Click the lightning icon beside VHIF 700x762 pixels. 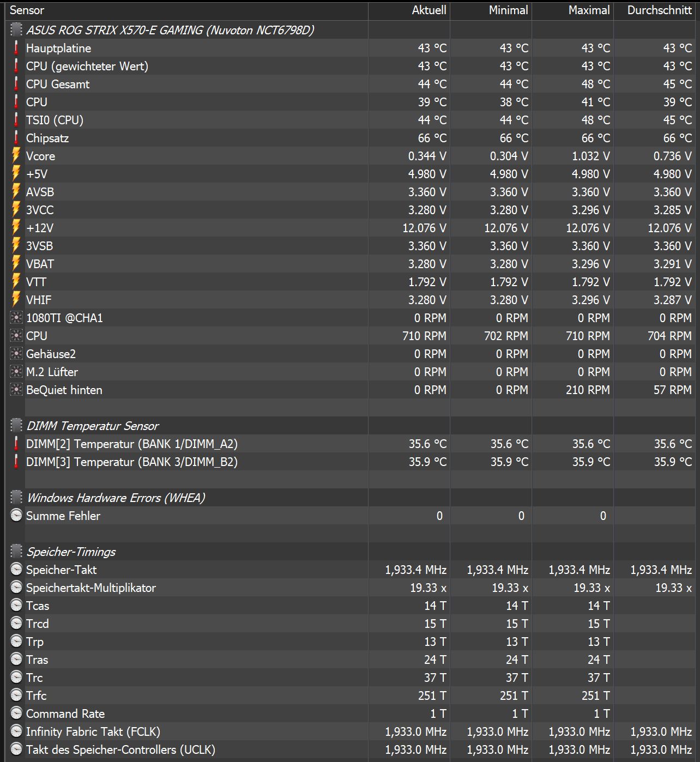(x=16, y=300)
